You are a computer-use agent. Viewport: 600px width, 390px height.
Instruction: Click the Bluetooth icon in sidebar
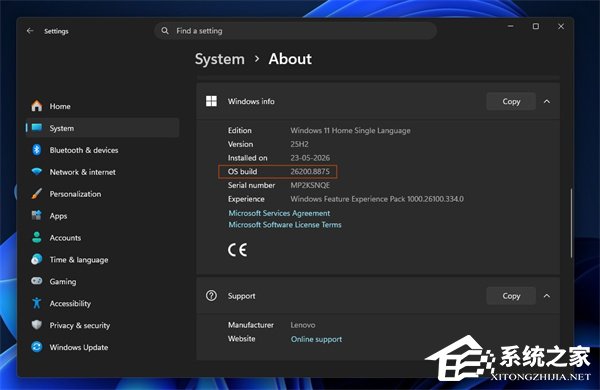(37, 150)
